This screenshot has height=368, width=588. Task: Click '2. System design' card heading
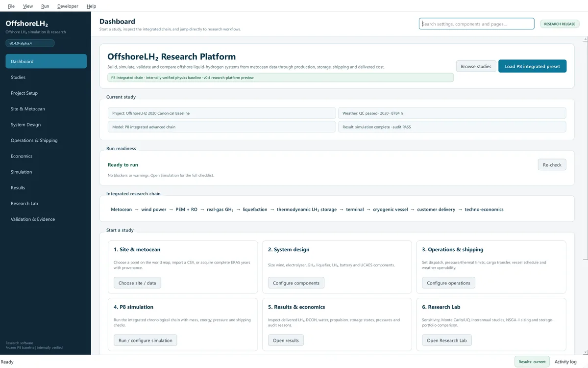coord(289,250)
